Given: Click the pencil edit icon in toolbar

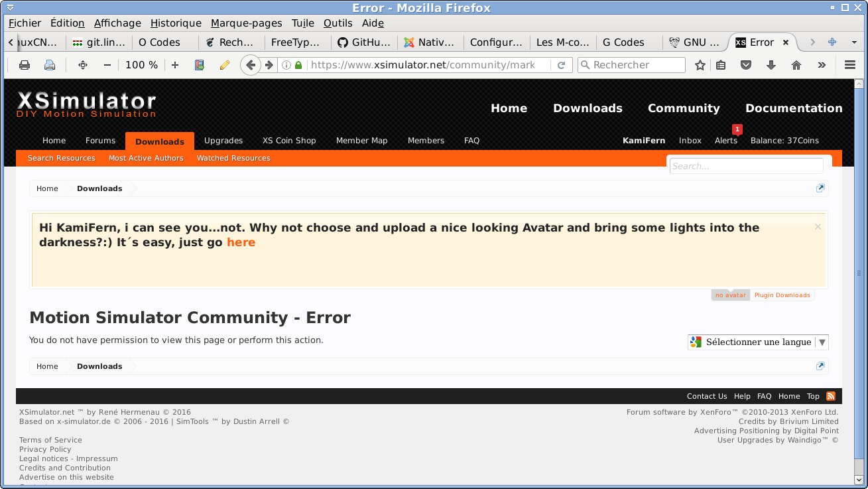Looking at the screenshot, I should point(224,65).
